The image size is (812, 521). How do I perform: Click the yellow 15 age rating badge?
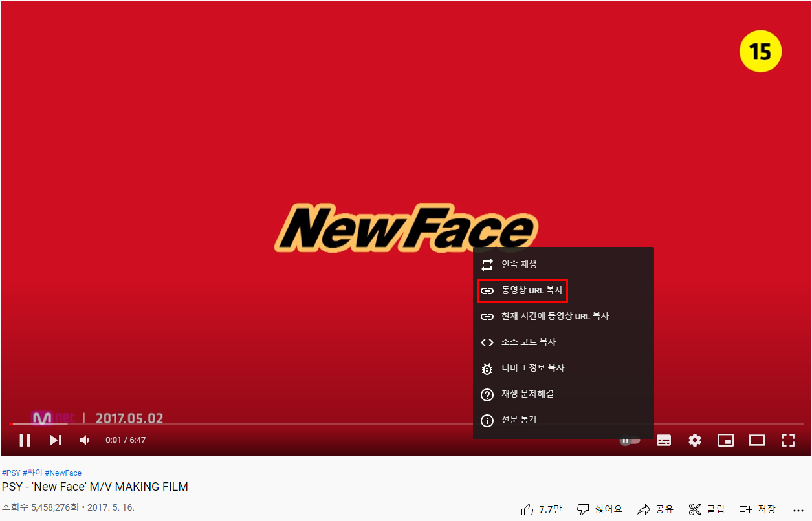tap(760, 51)
